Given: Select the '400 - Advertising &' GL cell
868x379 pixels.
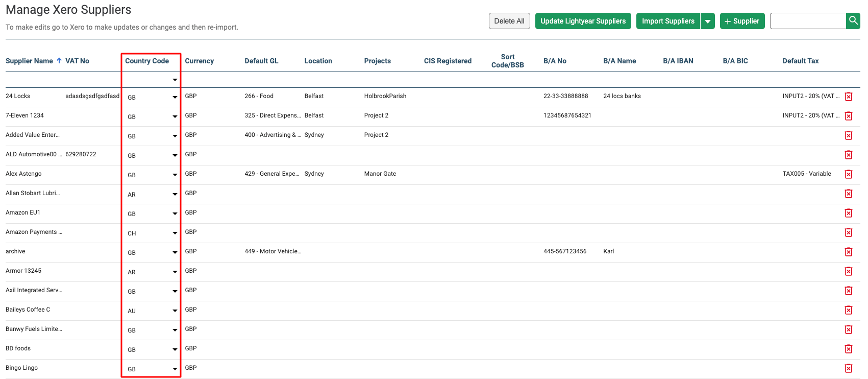Looking at the screenshot, I should [x=273, y=135].
